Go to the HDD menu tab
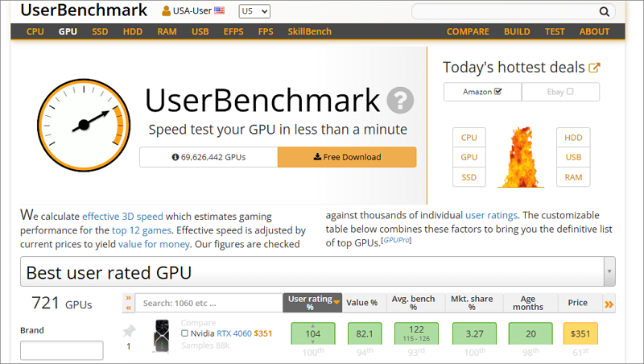644x364 pixels. pyautogui.click(x=133, y=31)
